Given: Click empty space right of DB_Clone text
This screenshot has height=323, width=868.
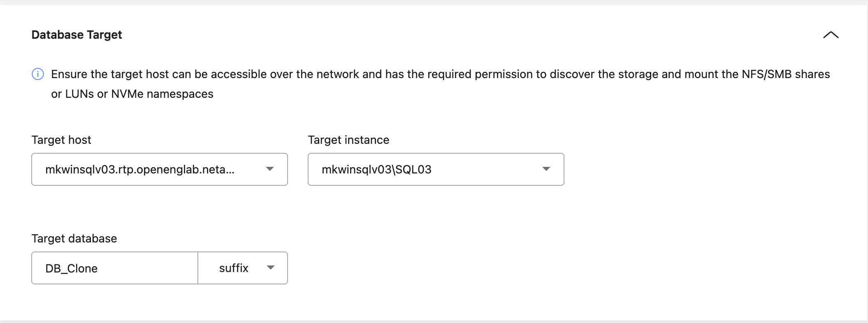Looking at the screenshot, I should tap(148, 268).
